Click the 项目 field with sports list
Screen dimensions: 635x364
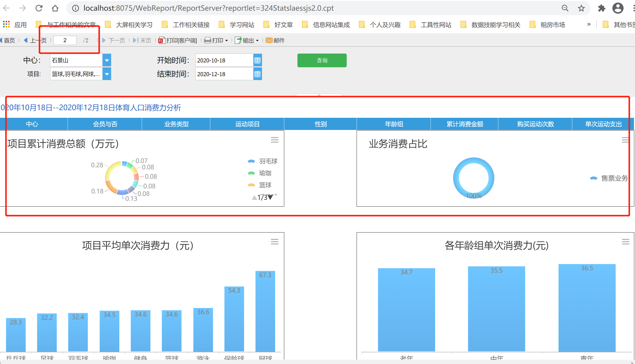(76, 74)
